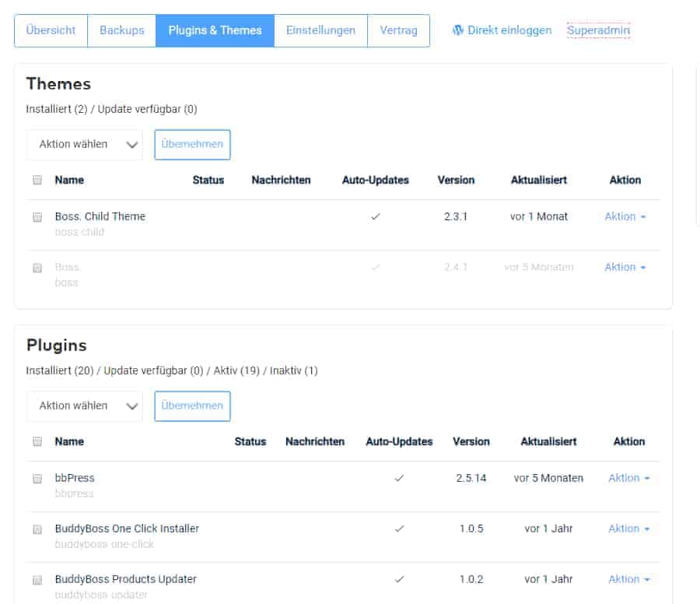Click the auto-update checkmark for Boss. Child Theme
700x604 pixels.
click(376, 217)
